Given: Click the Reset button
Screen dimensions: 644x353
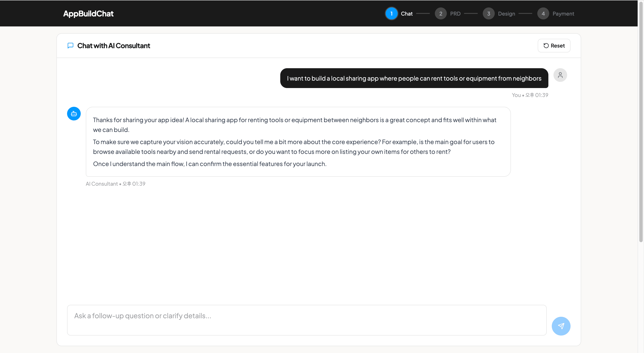Looking at the screenshot, I should click(x=554, y=46).
